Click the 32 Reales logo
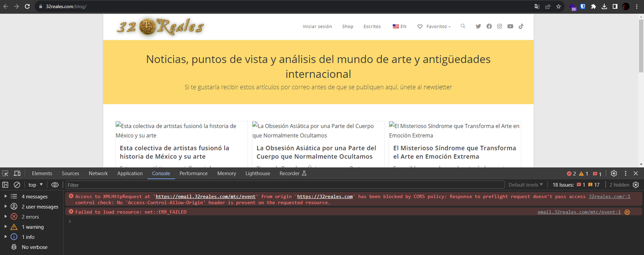Image resolution: width=644 pixels, height=255 pixels. pos(160,26)
